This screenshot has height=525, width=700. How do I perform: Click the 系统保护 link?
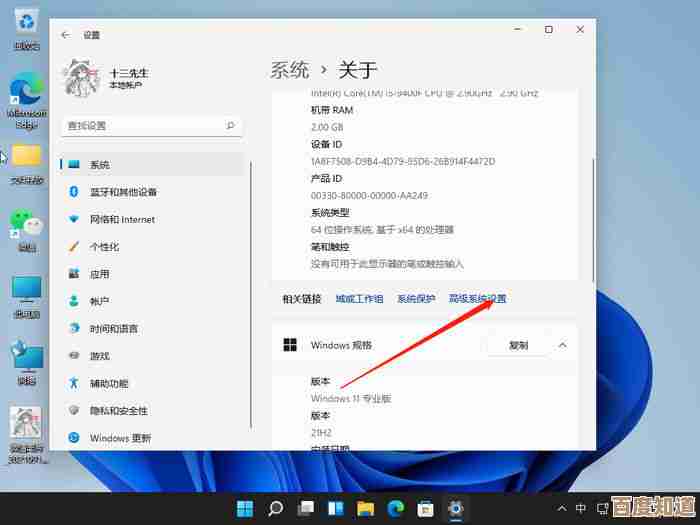pyautogui.click(x=416, y=299)
